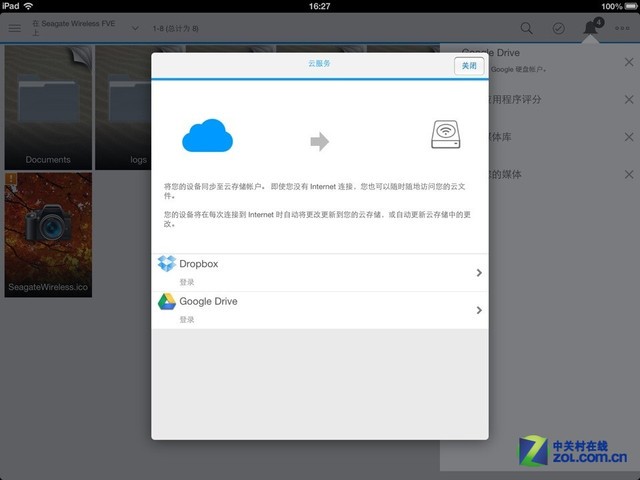The height and width of the screenshot is (480, 640).
Task: Click the search magnifier icon
Action: click(526, 28)
